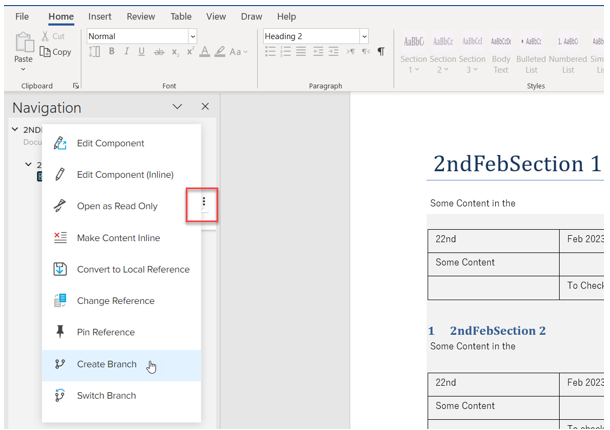The image size is (610, 430).
Task: Select the Home ribbon tab
Action: pyautogui.click(x=61, y=16)
